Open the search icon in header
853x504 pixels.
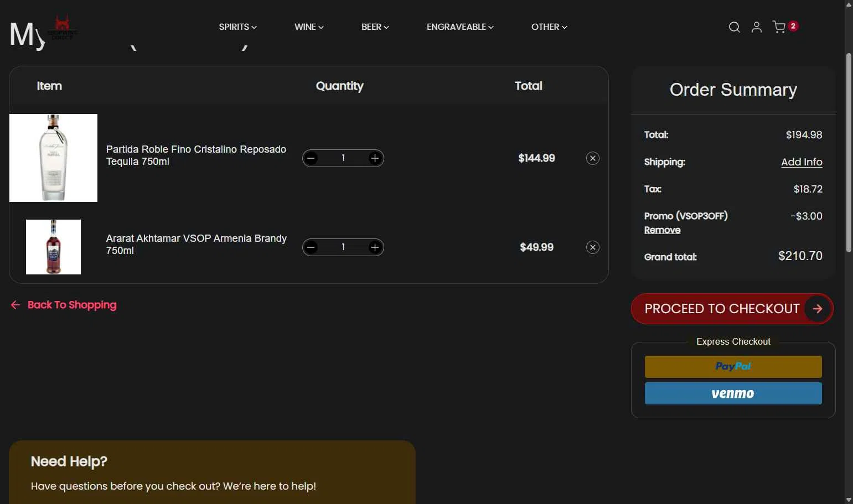tap(734, 27)
